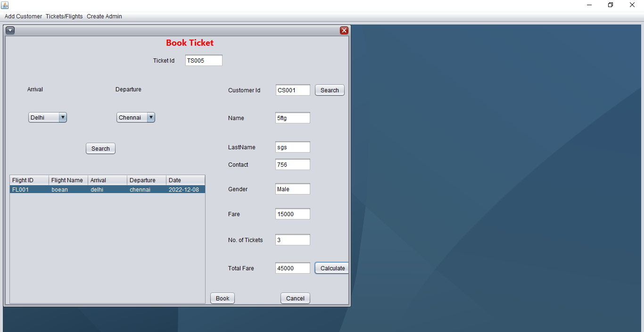Click the No. of Tickets field

click(292, 239)
